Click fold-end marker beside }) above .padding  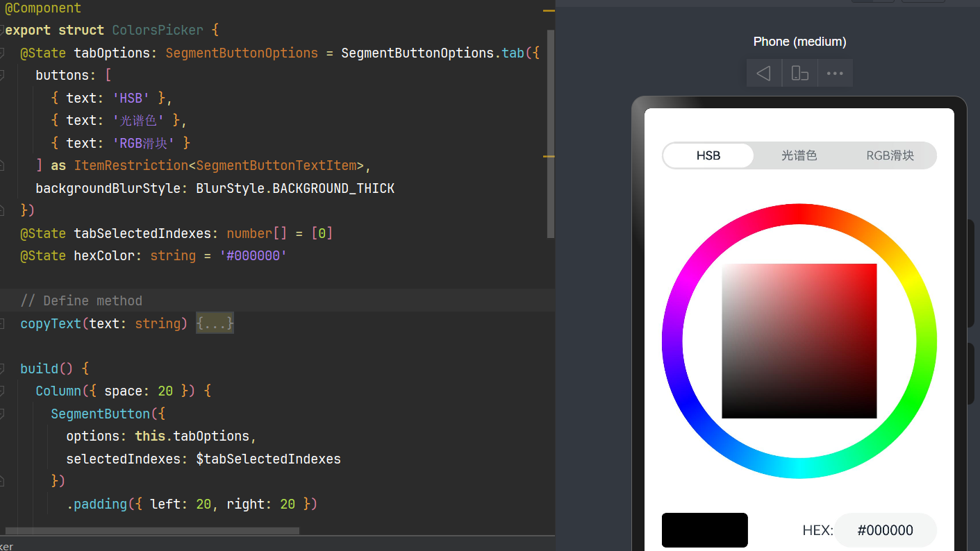pyautogui.click(x=2, y=482)
